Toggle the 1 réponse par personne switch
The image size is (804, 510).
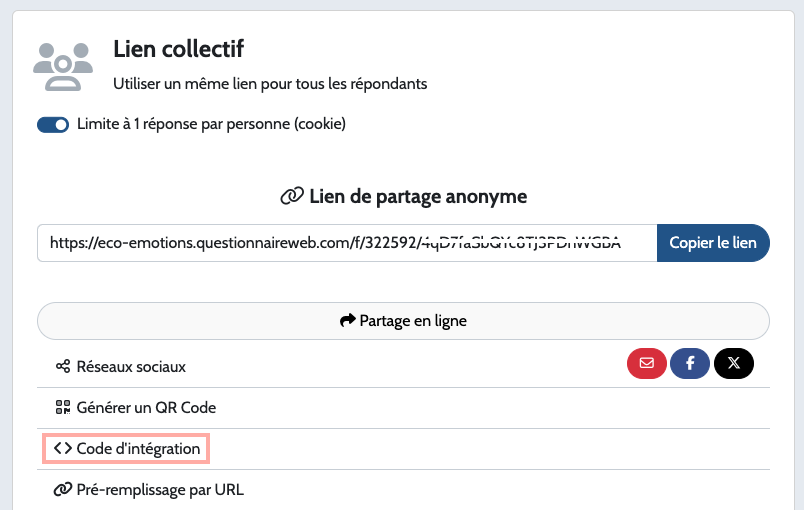(x=53, y=125)
